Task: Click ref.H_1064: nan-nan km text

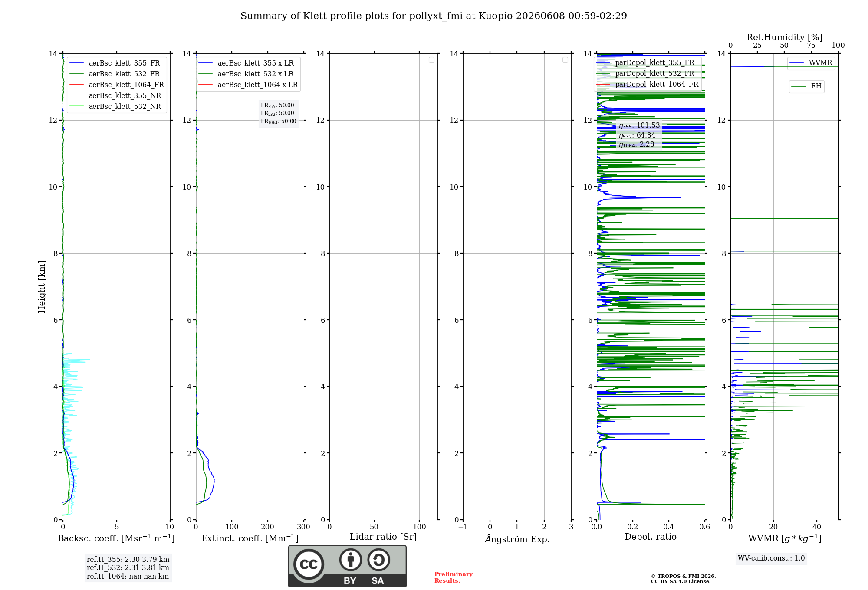Action: click(128, 577)
